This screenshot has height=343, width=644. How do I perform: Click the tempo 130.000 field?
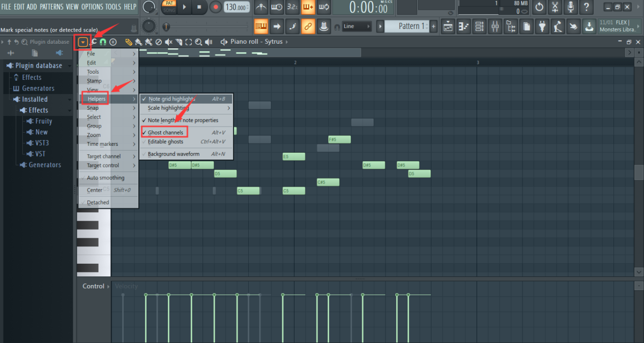tap(237, 7)
